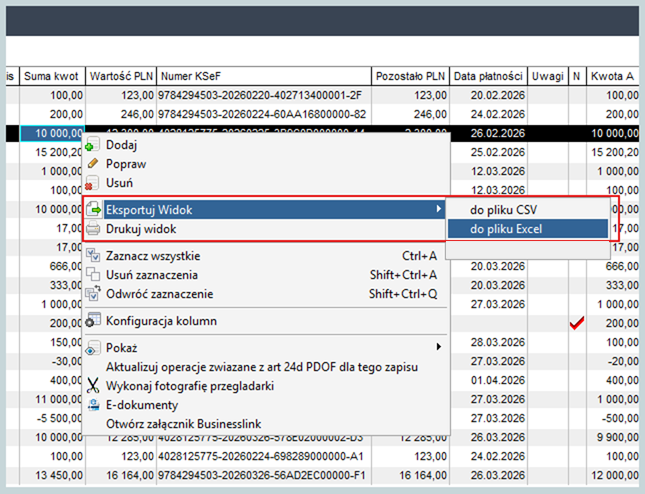Select KSeF number 9784294503-20260224-60AA16800000-82
Screen dimensions: 645x494
pos(262,114)
